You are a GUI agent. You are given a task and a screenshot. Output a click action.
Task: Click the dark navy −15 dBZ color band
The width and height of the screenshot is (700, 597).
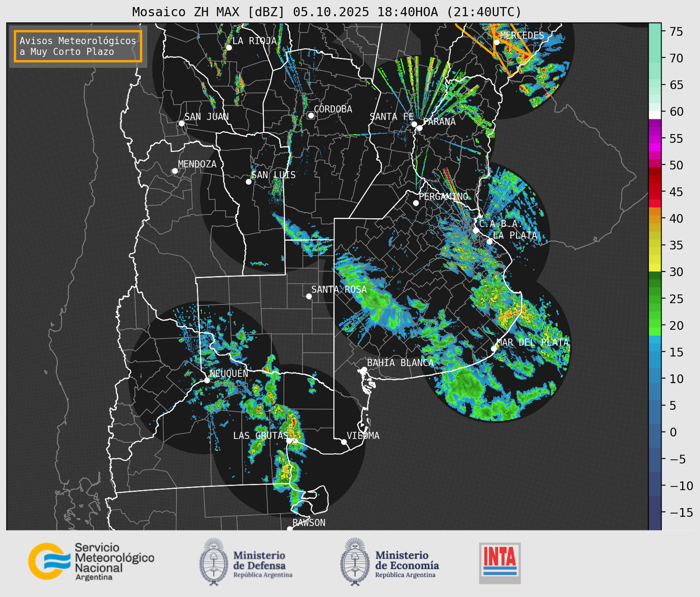click(x=655, y=513)
